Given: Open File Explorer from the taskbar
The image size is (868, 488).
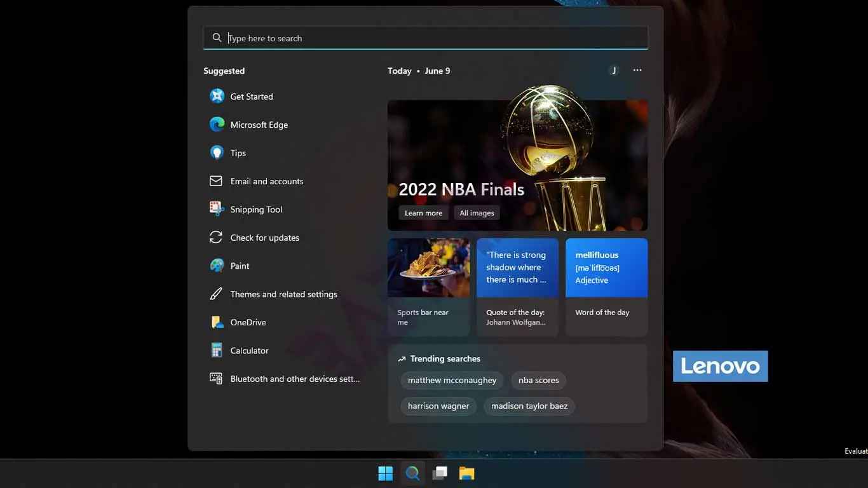Looking at the screenshot, I should [467, 473].
